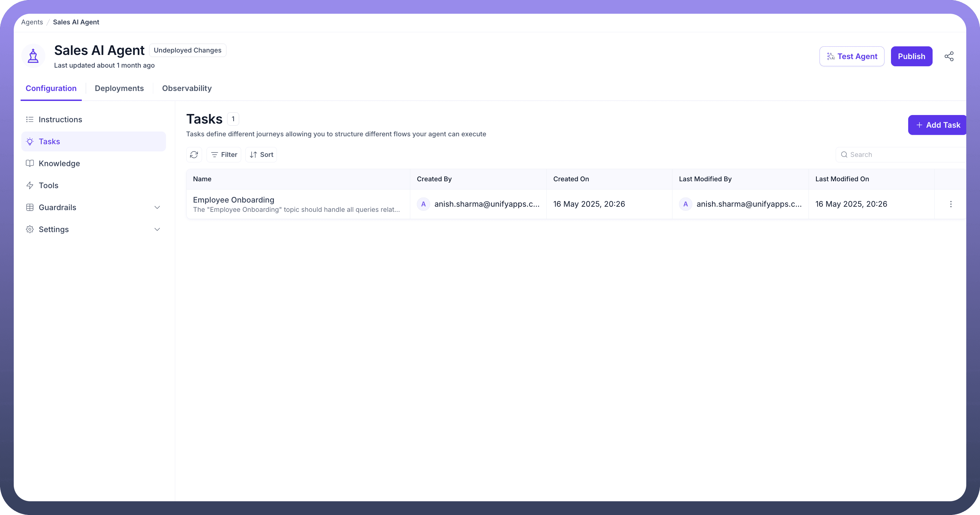Click the Test Agent button
Screen dimensions: 980x515
pyautogui.click(x=852, y=56)
